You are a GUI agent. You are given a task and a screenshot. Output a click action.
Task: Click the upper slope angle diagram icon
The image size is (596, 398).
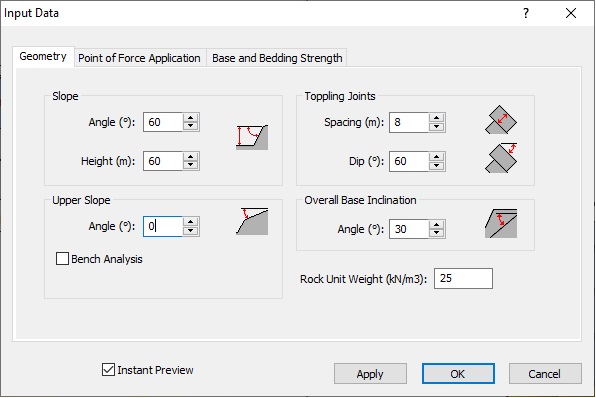click(252, 221)
